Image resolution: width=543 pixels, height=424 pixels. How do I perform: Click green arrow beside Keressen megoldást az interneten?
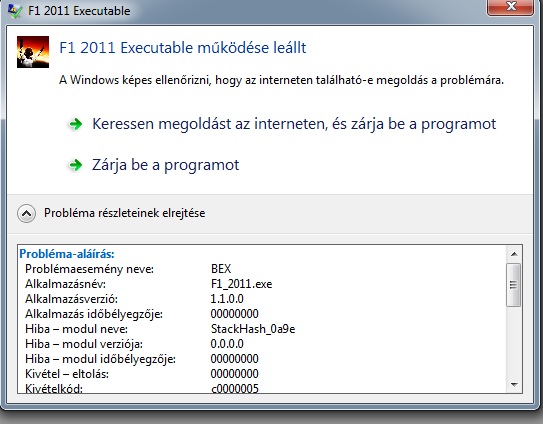click(x=76, y=124)
